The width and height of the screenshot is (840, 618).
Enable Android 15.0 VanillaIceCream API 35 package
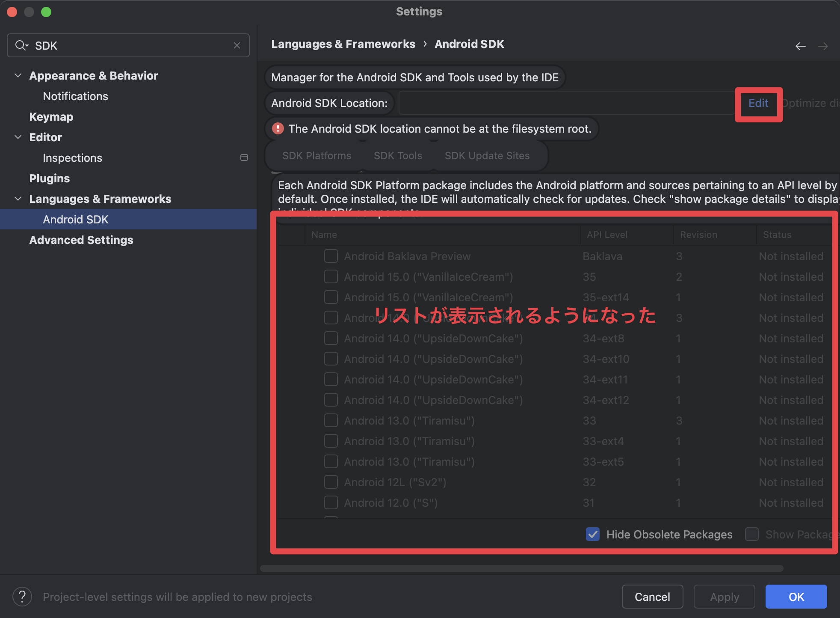coord(331,276)
